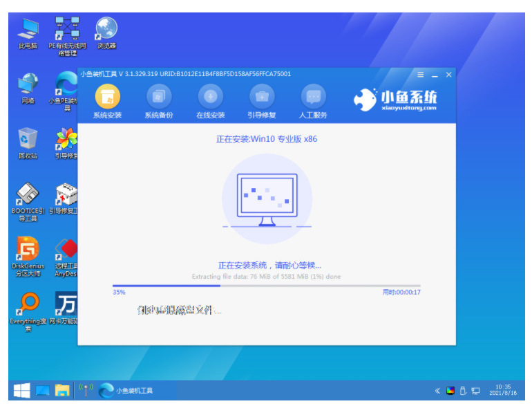Click the taskbar clock showing 10:35
Viewport: 532px width, 406px height.
click(503, 390)
